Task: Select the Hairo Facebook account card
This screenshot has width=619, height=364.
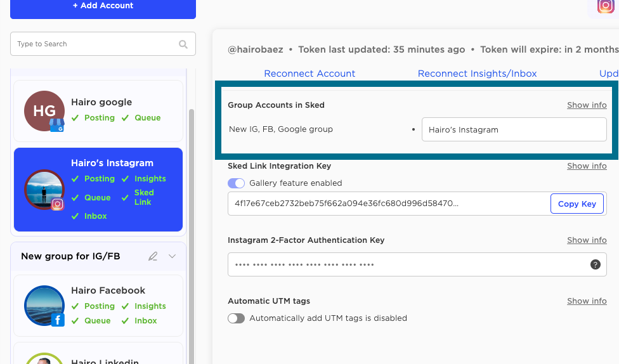Action: pos(98,306)
